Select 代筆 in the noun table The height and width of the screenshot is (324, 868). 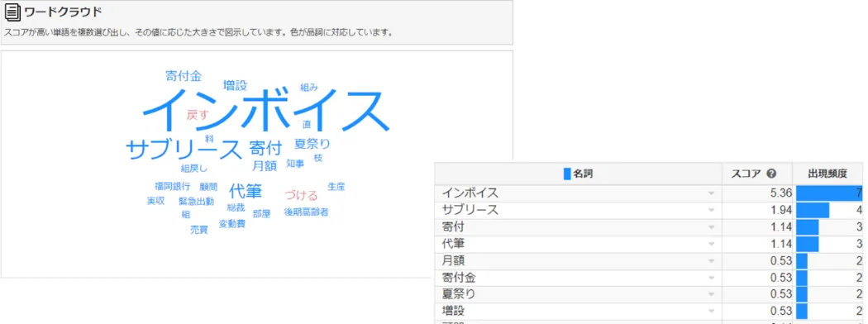[453, 244]
